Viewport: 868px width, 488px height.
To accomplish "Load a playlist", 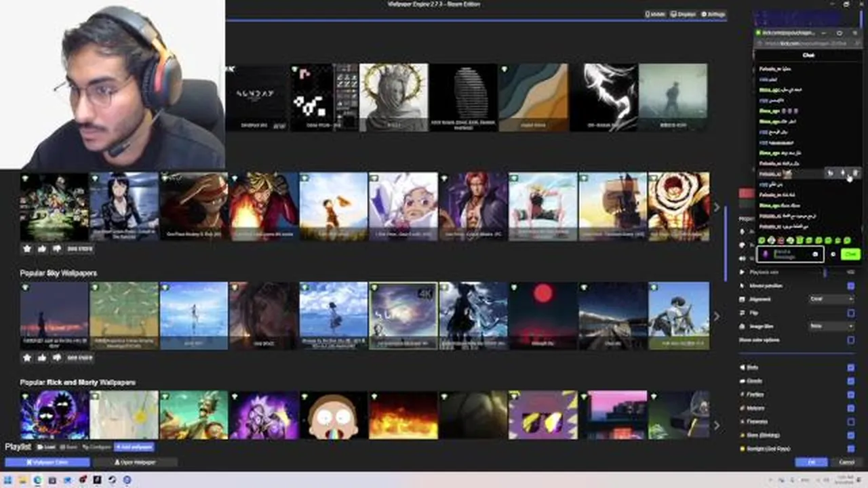I will click(x=46, y=447).
